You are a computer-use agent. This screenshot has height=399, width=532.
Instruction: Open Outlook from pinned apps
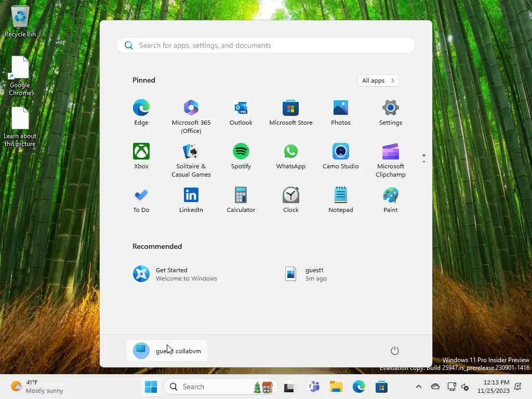point(241,113)
